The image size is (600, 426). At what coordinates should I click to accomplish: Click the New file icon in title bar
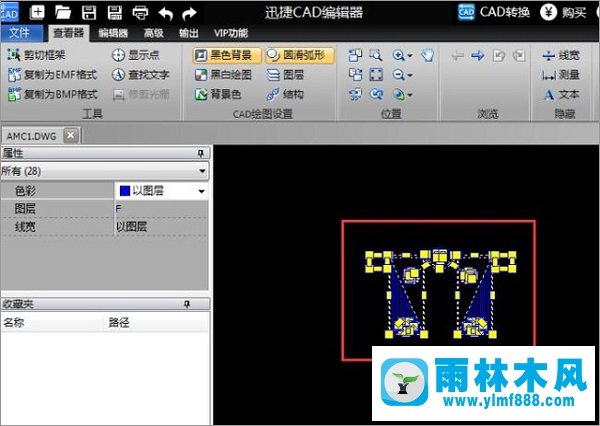[37, 13]
